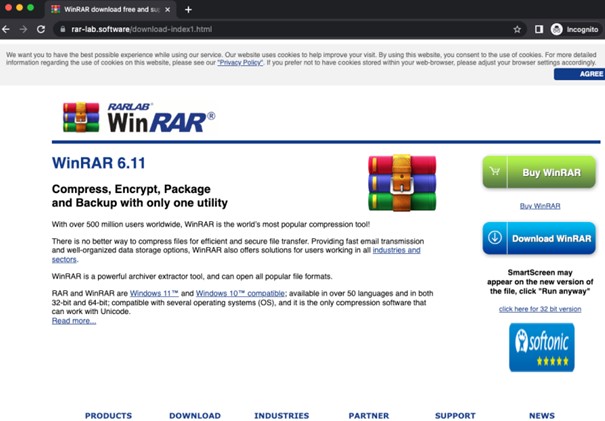605x421 pixels.
Task: Bookmark this page with star icon
Action: 517,29
